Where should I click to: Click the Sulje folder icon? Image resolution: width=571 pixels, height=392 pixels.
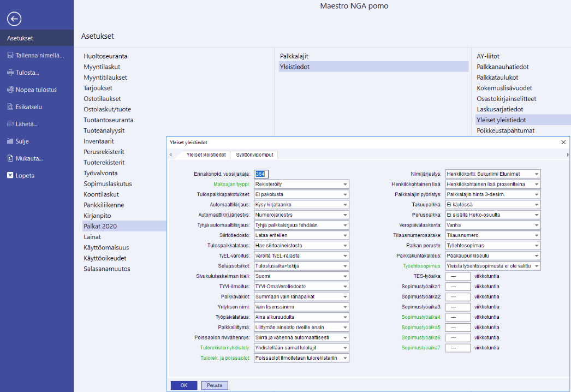tap(10, 141)
